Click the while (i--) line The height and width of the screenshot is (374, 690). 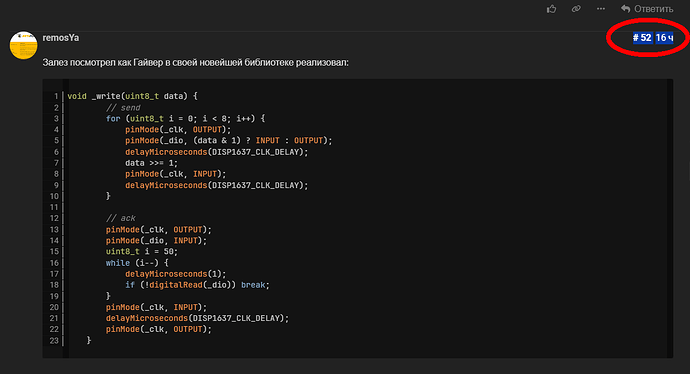click(x=137, y=263)
